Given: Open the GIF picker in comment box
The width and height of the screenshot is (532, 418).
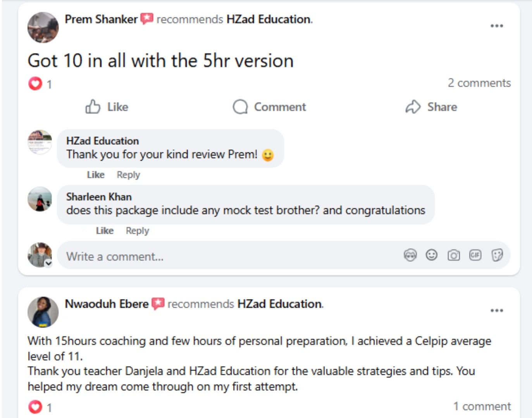Looking at the screenshot, I should click(x=475, y=255).
